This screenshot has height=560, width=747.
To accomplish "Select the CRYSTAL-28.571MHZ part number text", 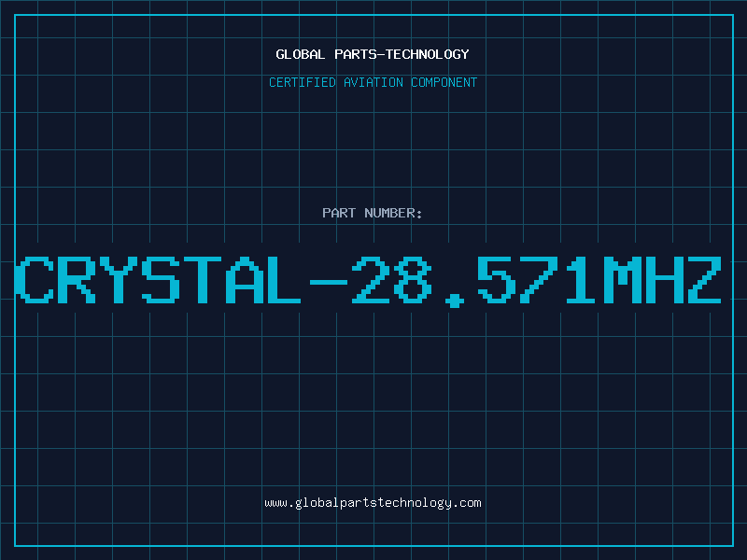I will pyautogui.click(x=368, y=280).
